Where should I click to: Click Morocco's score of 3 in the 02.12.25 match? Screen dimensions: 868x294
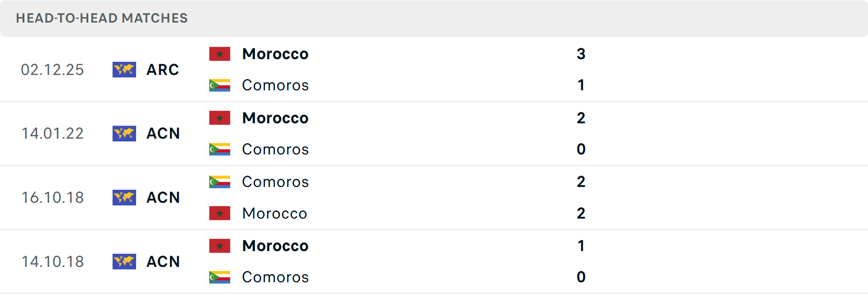click(x=581, y=54)
